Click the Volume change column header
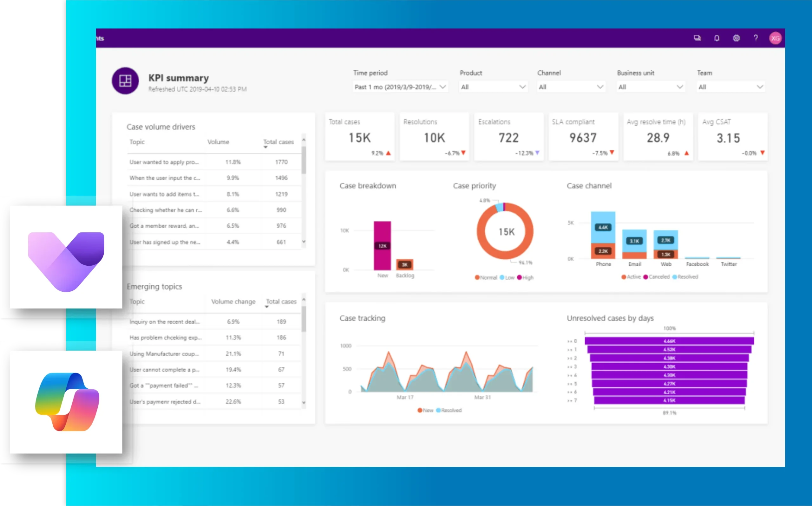The height and width of the screenshot is (506, 812). pos(233,302)
